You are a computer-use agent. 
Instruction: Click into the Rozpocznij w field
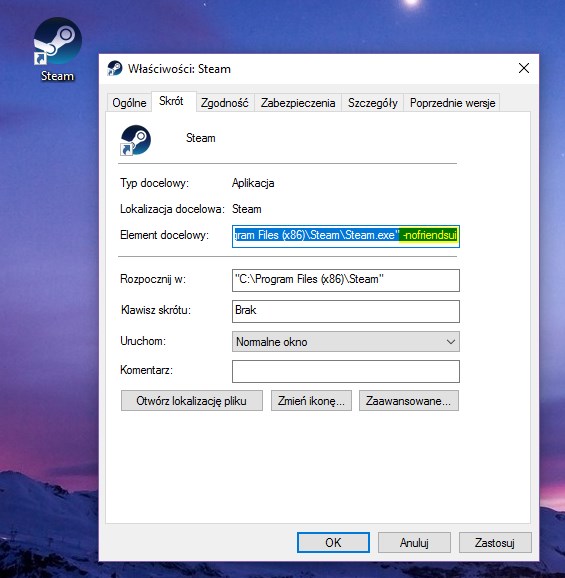346,280
